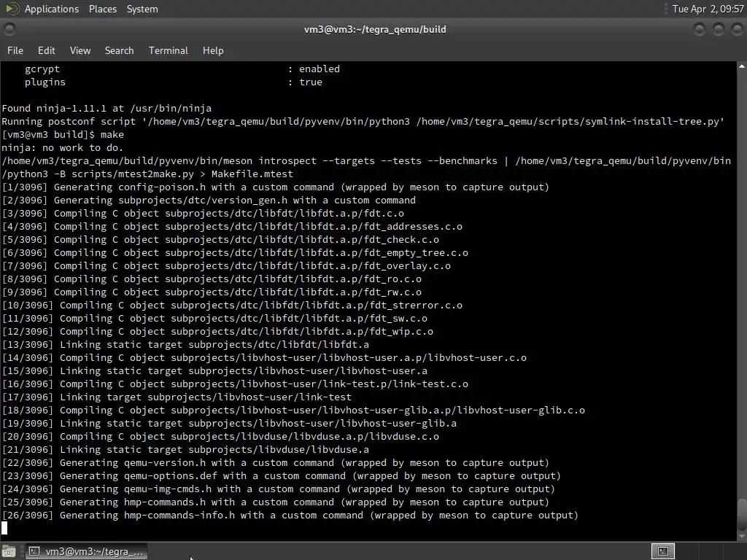The width and height of the screenshot is (747, 560).
Task: Click the fdt_overlay.c.o compile line
Action: tap(226, 265)
